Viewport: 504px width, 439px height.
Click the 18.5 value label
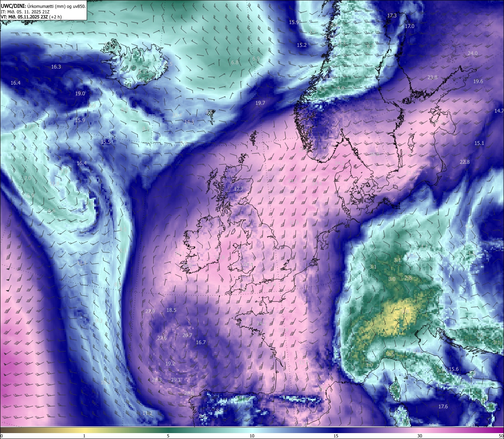click(x=171, y=310)
